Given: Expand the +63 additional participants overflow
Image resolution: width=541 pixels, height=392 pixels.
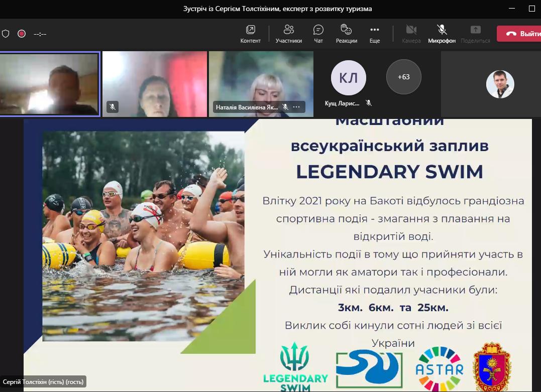Looking at the screenshot, I should 403,77.
